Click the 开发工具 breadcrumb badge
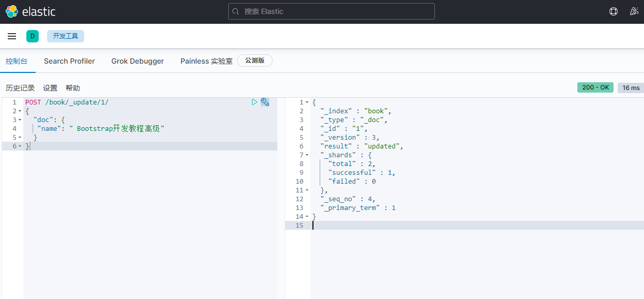The height and width of the screenshot is (299, 644). click(x=66, y=36)
